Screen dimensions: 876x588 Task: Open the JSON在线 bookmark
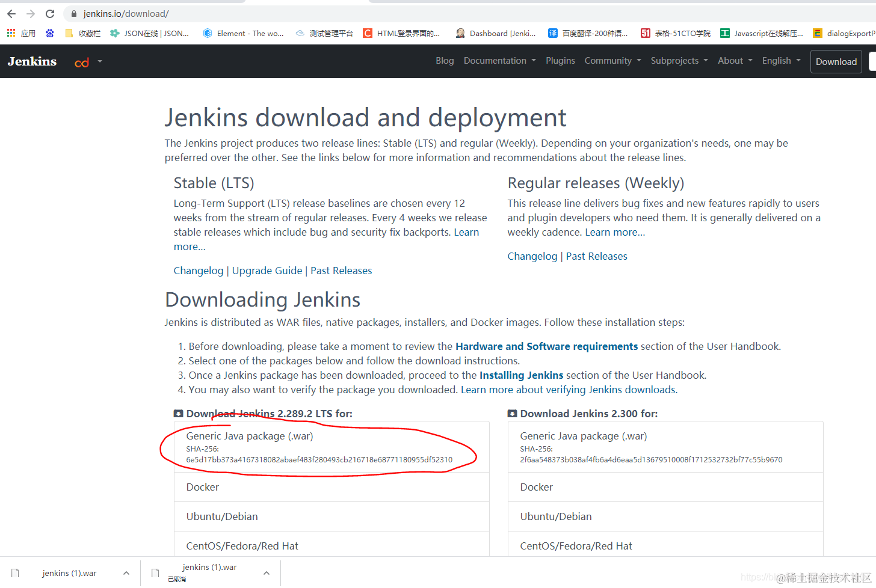[150, 33]
